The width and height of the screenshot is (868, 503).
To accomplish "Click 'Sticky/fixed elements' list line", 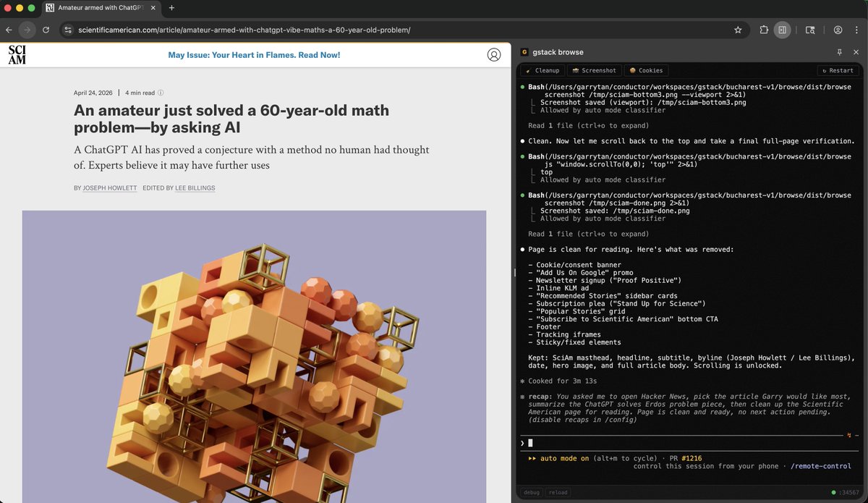I will click(x=574, y=342).
